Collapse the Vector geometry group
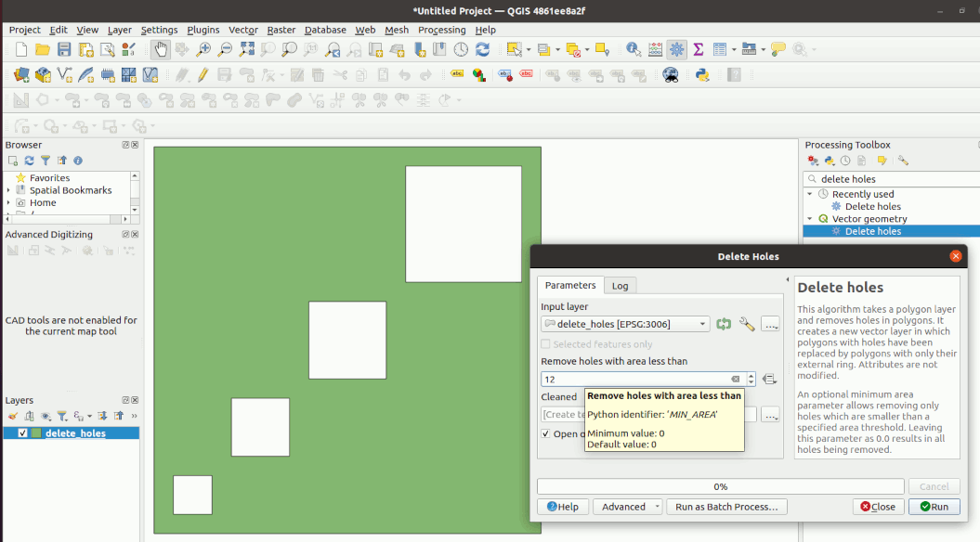The height and width of the screenshot is (542, 980). pos(810,218)
